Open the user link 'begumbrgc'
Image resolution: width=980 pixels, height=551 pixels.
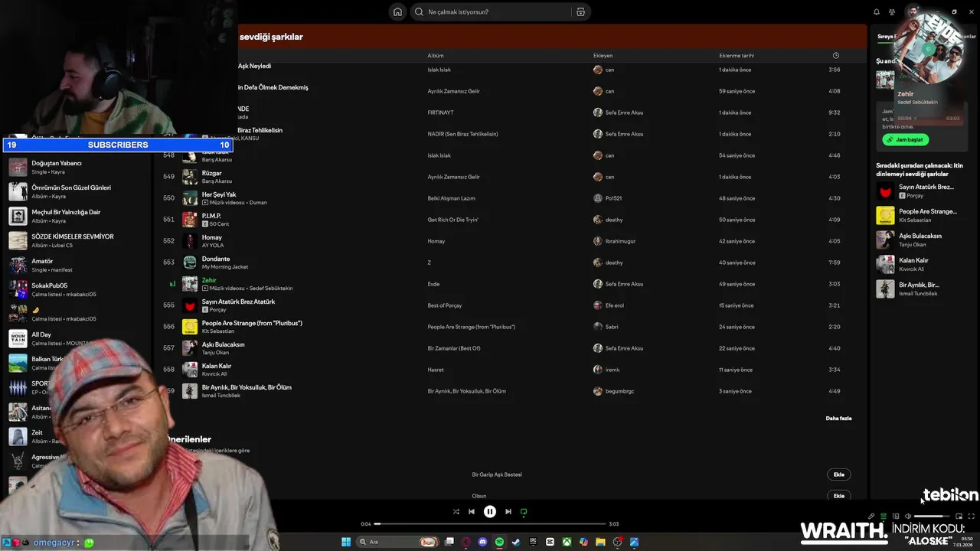(619, 391)
